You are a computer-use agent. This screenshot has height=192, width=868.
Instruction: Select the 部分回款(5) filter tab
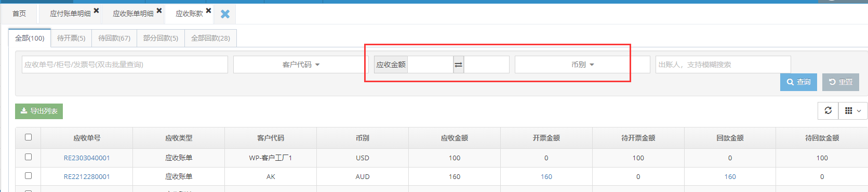(161, 38)
